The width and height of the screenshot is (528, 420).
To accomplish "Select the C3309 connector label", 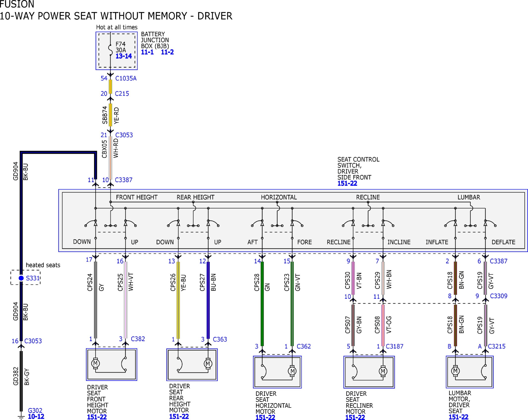I will point(499,296).
